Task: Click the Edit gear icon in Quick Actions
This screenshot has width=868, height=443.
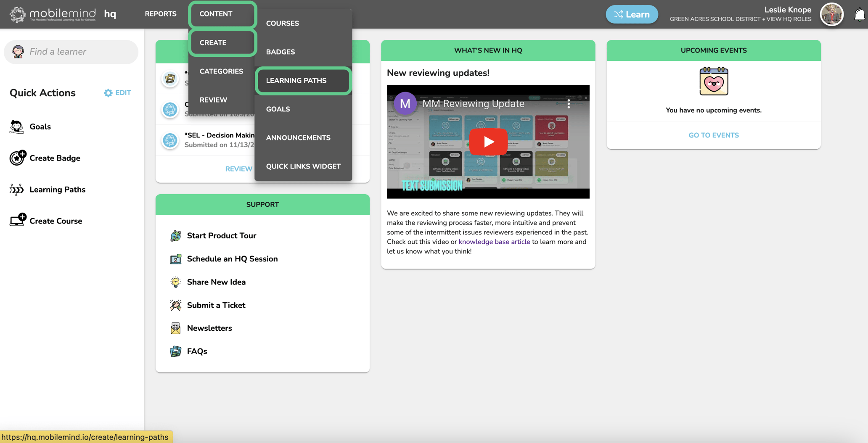Action: click(108, 93)
